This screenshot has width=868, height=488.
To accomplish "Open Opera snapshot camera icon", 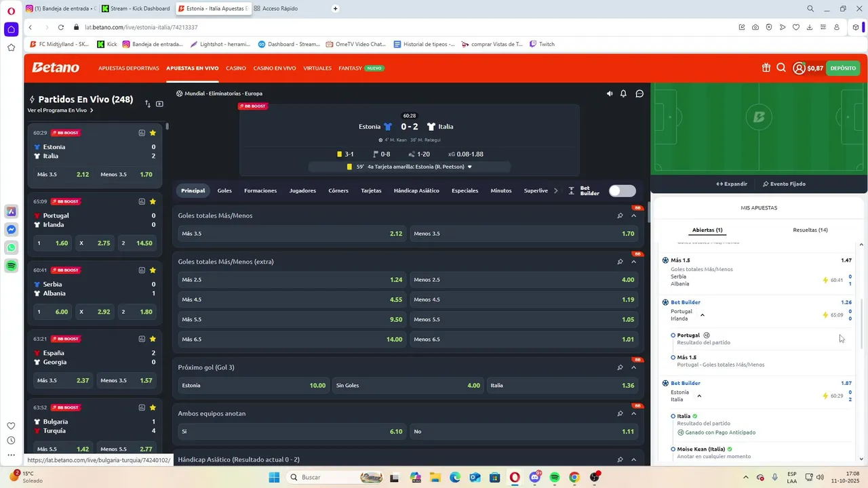I will [755, 27].
